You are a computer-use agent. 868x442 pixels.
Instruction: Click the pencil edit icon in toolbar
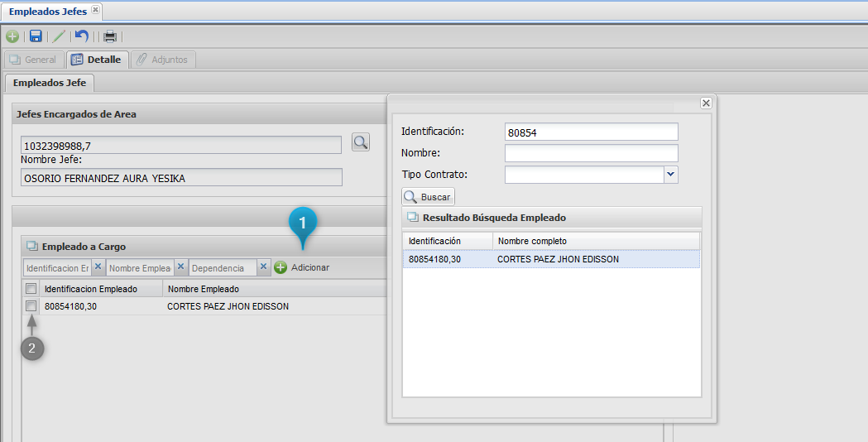click(58, 36)
